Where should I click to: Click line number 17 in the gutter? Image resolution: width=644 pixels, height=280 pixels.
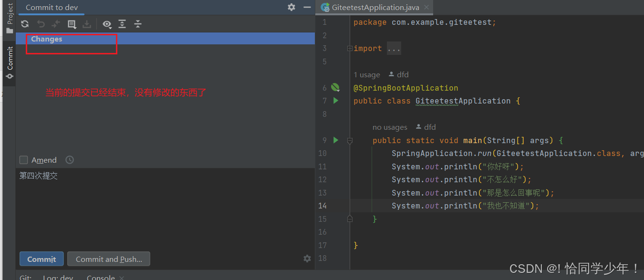[x=322, y=246]
